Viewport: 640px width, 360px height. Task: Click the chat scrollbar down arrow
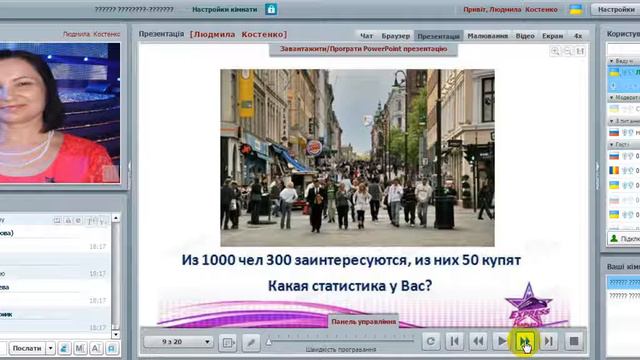(x=116, y=334)
